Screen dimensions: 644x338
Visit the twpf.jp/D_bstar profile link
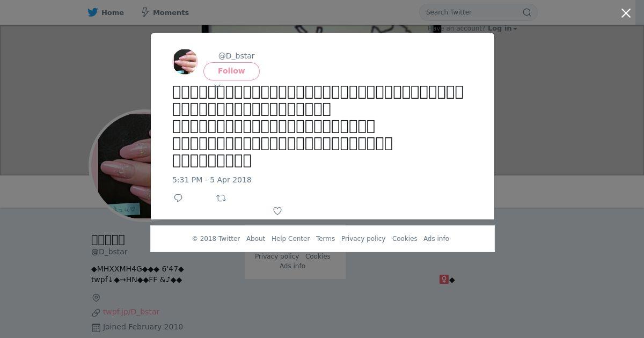coord(131,312)
